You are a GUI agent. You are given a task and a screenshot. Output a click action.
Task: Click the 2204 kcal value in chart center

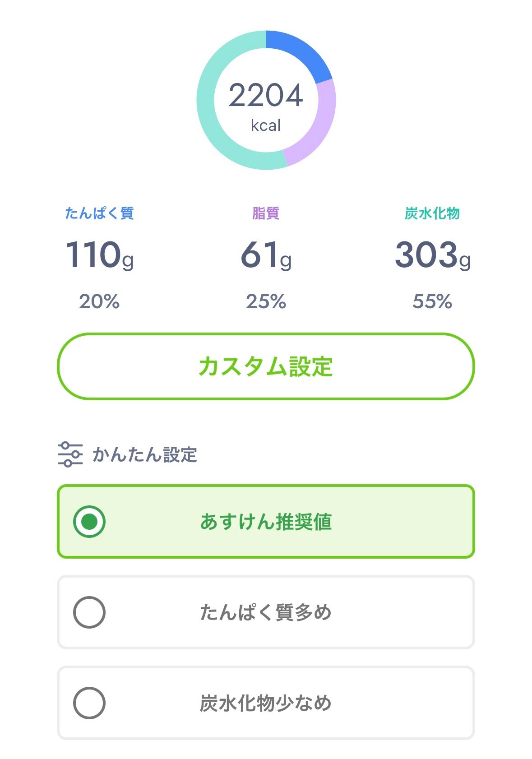coord(266,96)
